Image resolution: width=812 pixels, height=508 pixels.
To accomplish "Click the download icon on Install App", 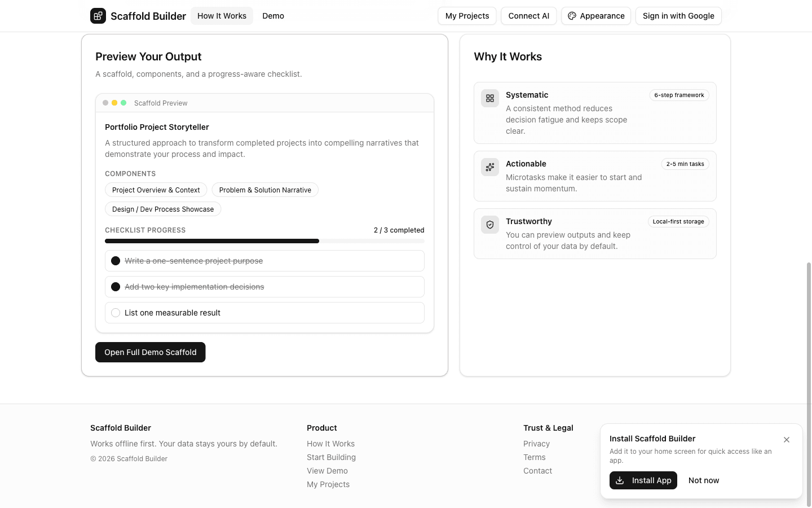I will click(x=620, y=480).
